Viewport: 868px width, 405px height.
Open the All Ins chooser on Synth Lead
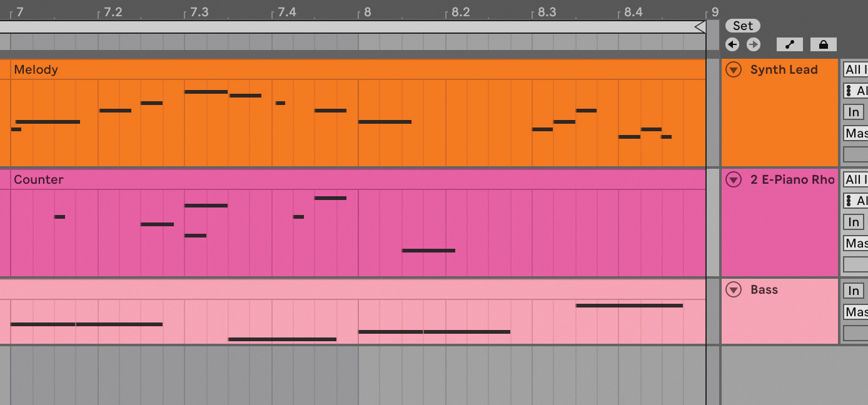coord(855,69)
